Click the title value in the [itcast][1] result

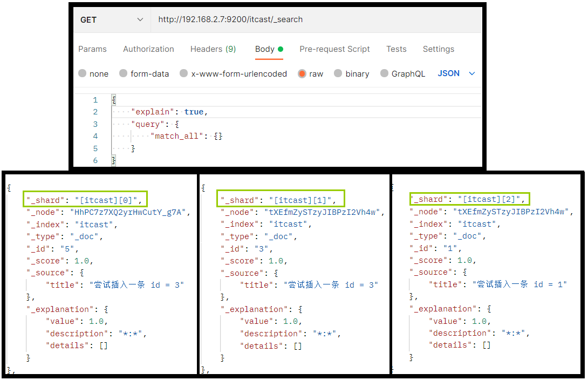[x=331, y=284]
